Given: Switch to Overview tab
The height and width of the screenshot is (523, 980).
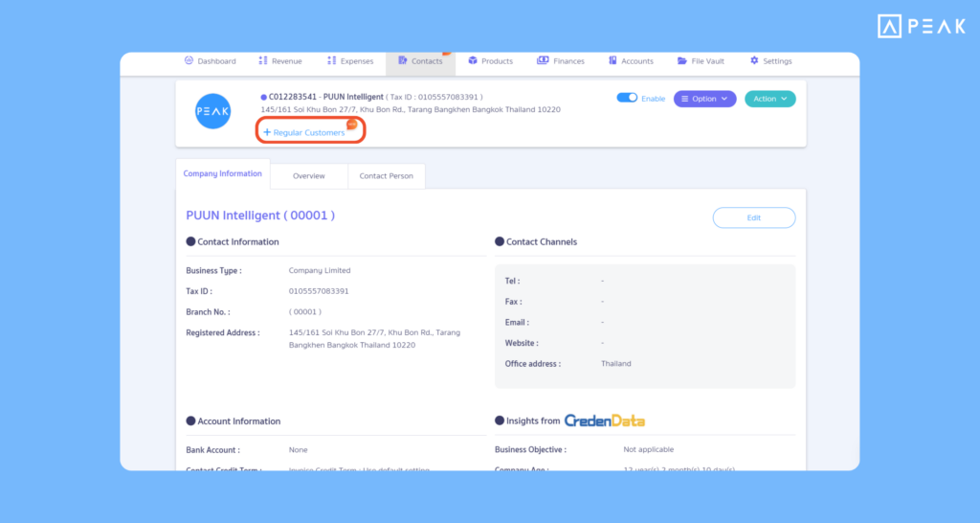Looking at the screenshot, I should click(x=309, y=176).
